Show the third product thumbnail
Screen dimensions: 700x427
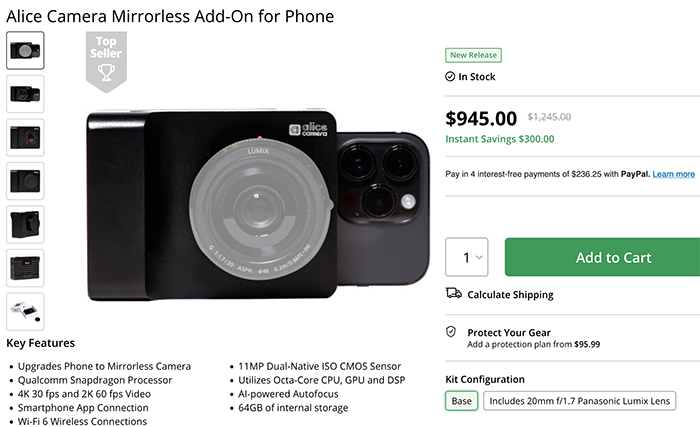[25, 137]
